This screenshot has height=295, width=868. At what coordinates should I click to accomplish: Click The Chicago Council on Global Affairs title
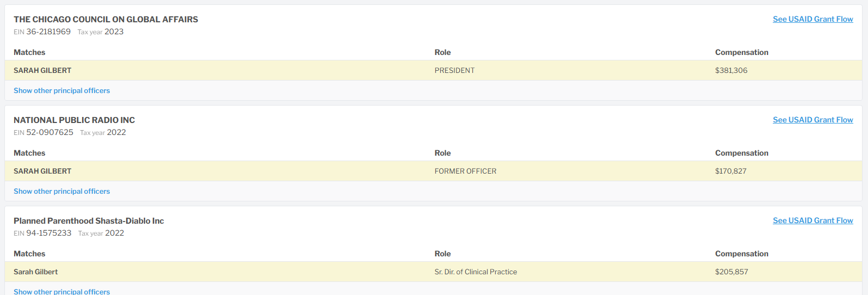pos(105,20)
